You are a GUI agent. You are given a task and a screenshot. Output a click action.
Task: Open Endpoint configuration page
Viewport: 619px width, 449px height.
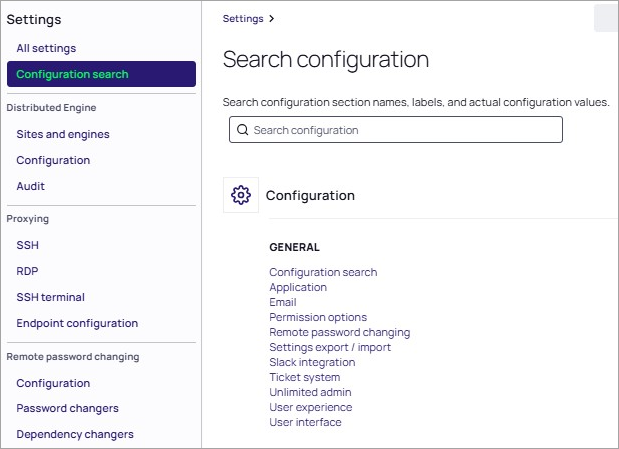pyautogui.click(x=77, y=323)
